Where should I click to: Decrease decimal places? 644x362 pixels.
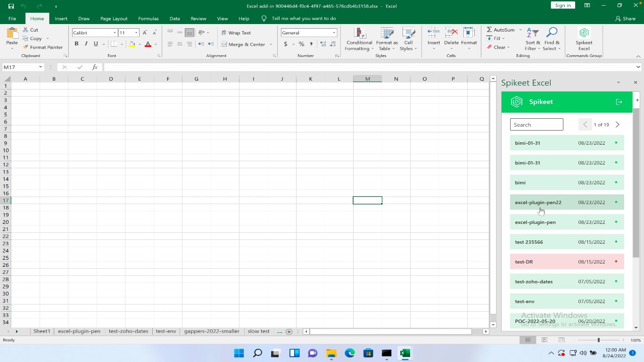[334, 44]
